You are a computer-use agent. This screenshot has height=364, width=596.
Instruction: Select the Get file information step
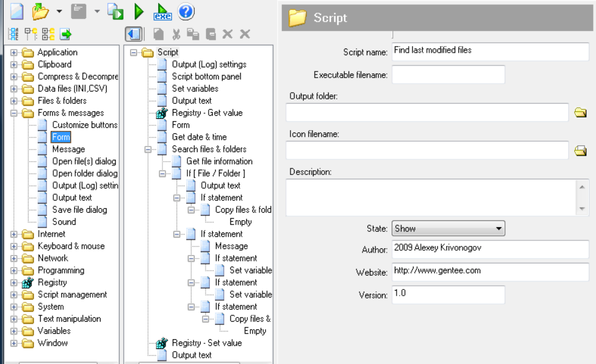(x=219, y=161)
